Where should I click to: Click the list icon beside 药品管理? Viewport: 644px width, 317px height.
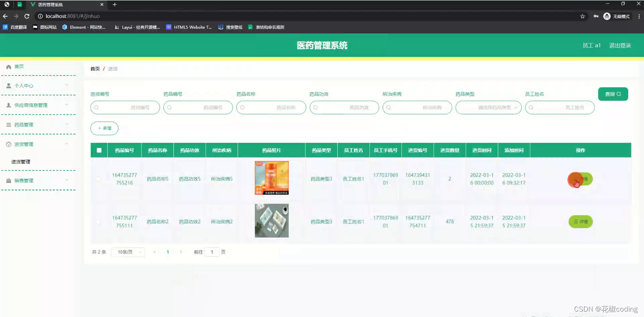click(8, 125)
